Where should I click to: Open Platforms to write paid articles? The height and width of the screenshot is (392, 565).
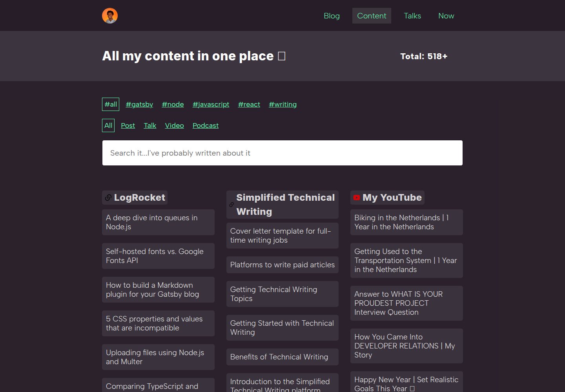282,265
